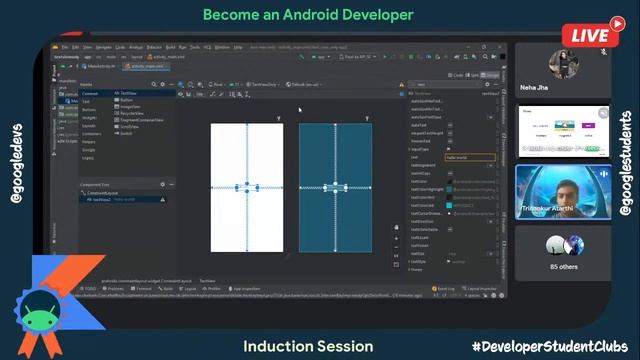This screenshot has width=640, height=360.
Task: Click the text attribute input field
Action: point(470,157)
